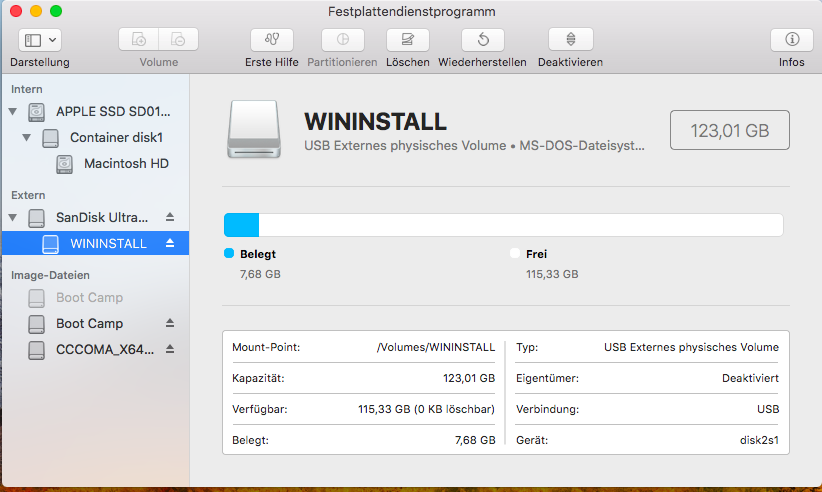Collapse the SanDisk Ultra disclosure triangle

tap(13, 218)
